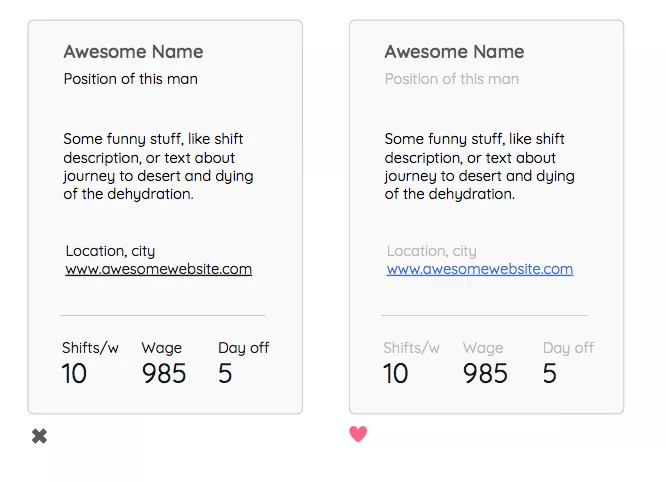Click Shifts/w value 10 on left card
The image size is (666, 482).
74,374
